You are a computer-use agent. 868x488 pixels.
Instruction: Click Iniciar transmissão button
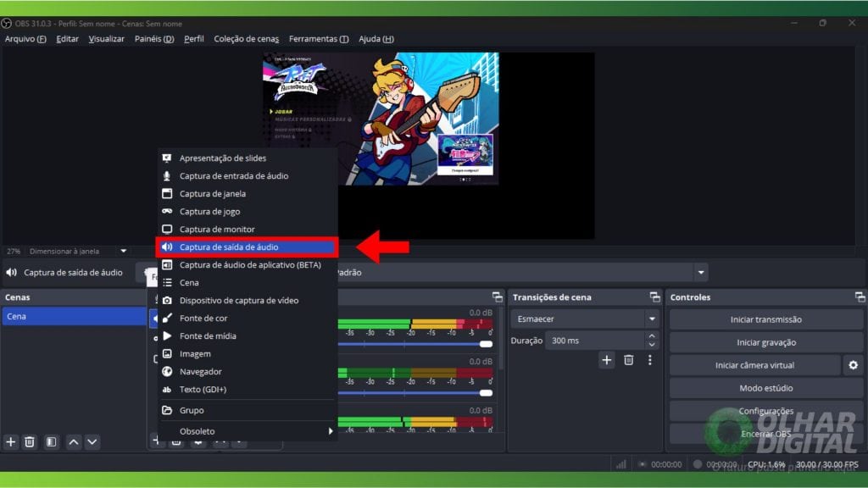(x=765, y=319)
